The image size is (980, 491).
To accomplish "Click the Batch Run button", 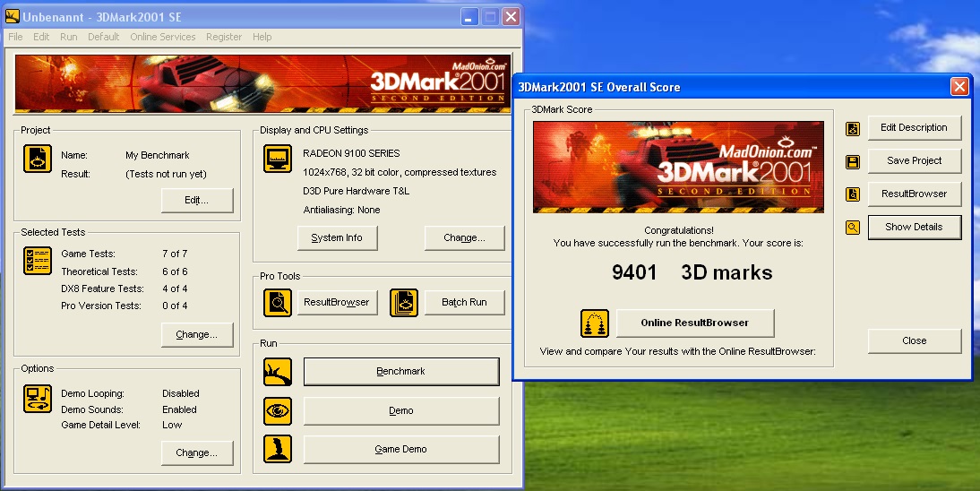I will pos(464,302).
